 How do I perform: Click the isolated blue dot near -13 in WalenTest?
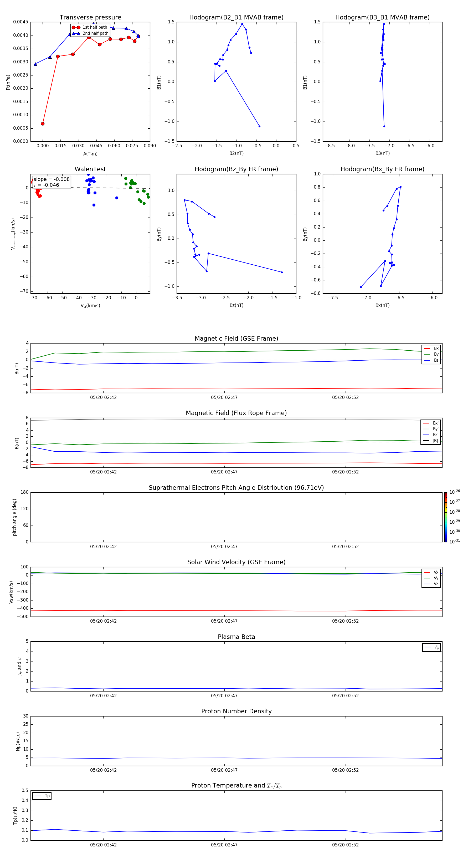coord(117,198)
